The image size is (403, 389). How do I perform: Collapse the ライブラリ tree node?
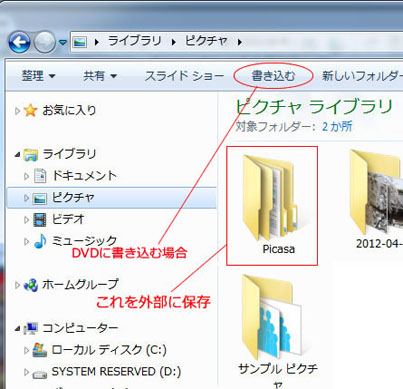[x=17, y=155]
